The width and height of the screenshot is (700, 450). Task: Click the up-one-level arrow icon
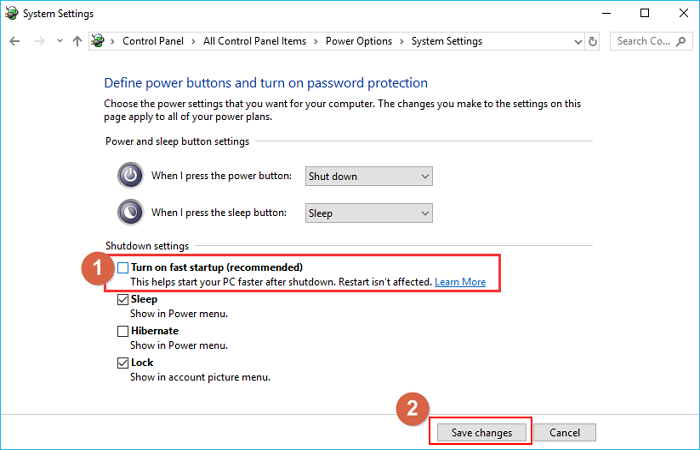[x=78, y=41]
